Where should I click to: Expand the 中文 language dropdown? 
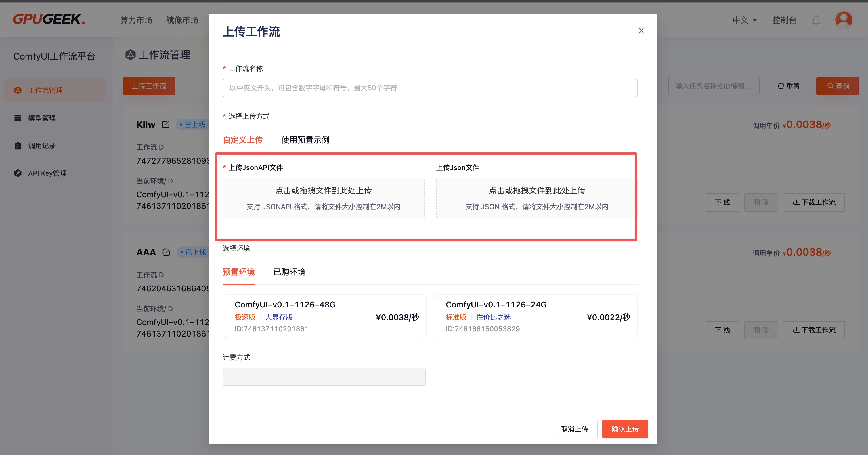745,20
